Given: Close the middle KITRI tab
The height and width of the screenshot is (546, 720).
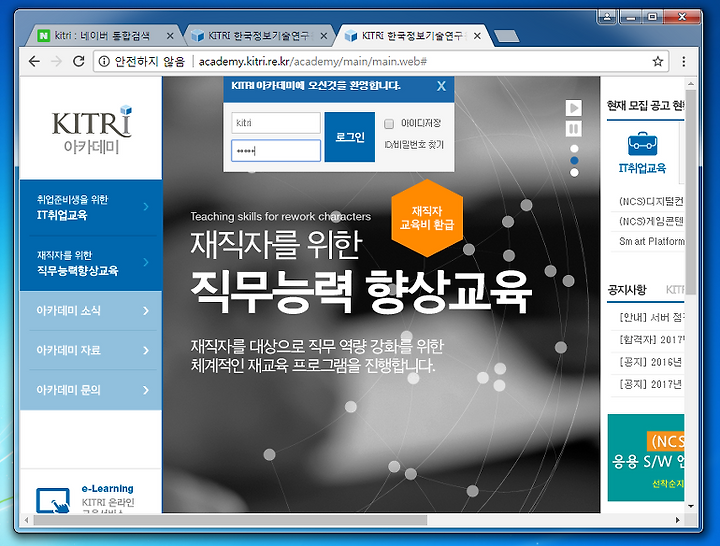Looking at the screenshot, I should (x=324, y=36).
